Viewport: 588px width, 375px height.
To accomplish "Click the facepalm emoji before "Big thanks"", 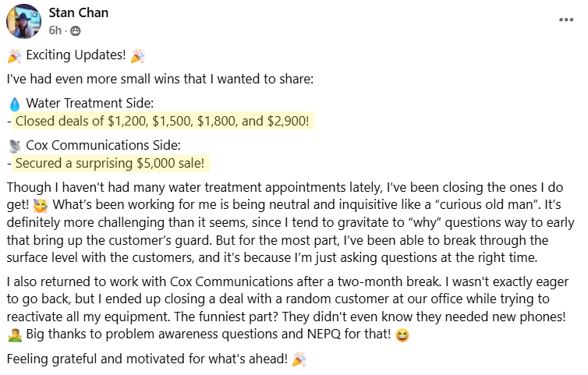I will click(14, 336).
